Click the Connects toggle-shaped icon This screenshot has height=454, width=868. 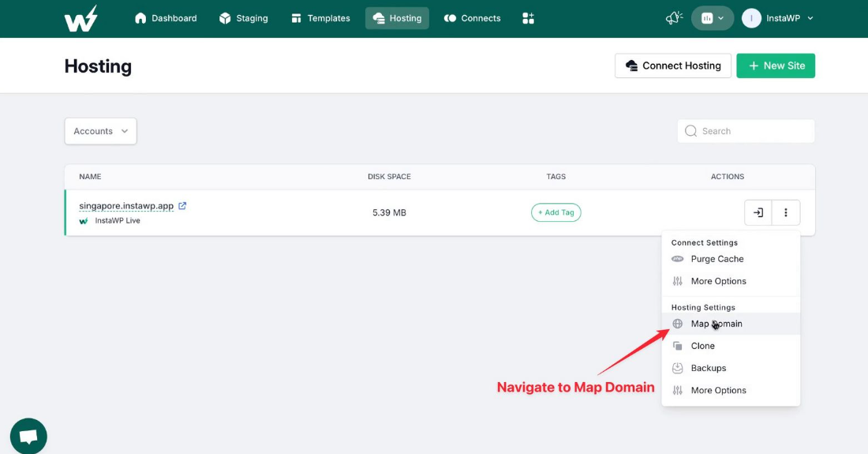(x=450, y=18)
